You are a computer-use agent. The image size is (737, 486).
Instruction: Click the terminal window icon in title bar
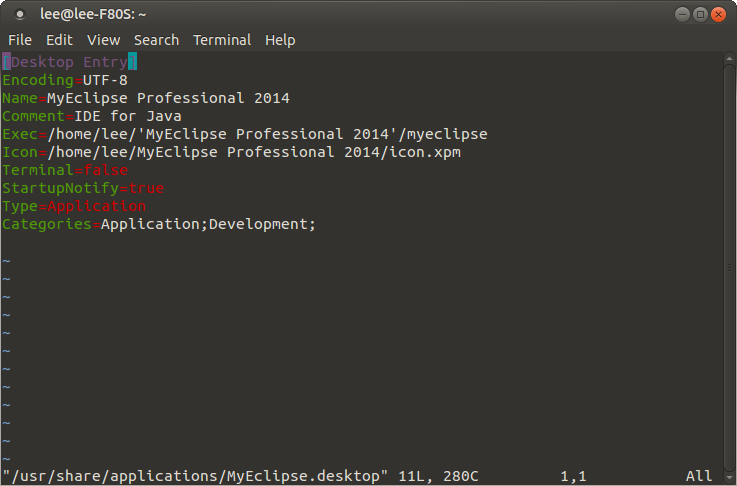pyautogui.click(x=19, y=14)
